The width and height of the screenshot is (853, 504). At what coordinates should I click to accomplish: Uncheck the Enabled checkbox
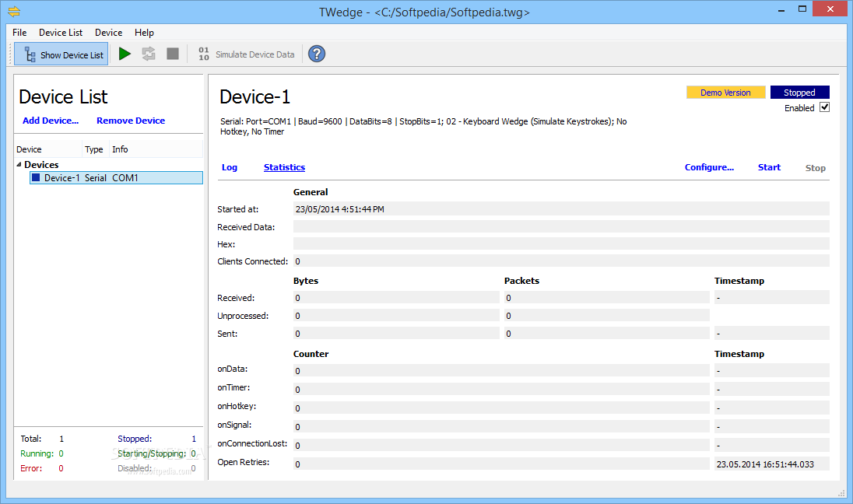click(x=825, y=107)
